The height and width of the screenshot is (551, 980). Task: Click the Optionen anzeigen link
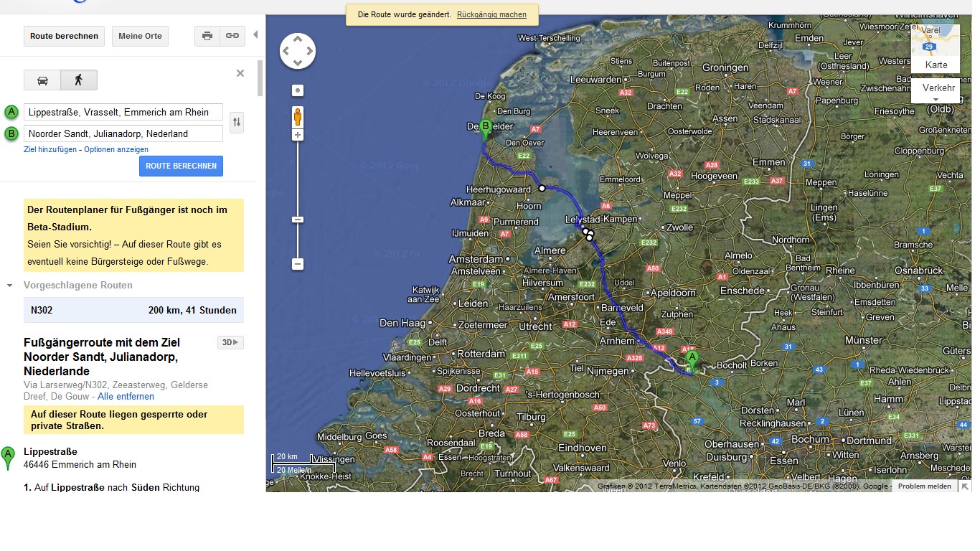click(x=116, y=149)
